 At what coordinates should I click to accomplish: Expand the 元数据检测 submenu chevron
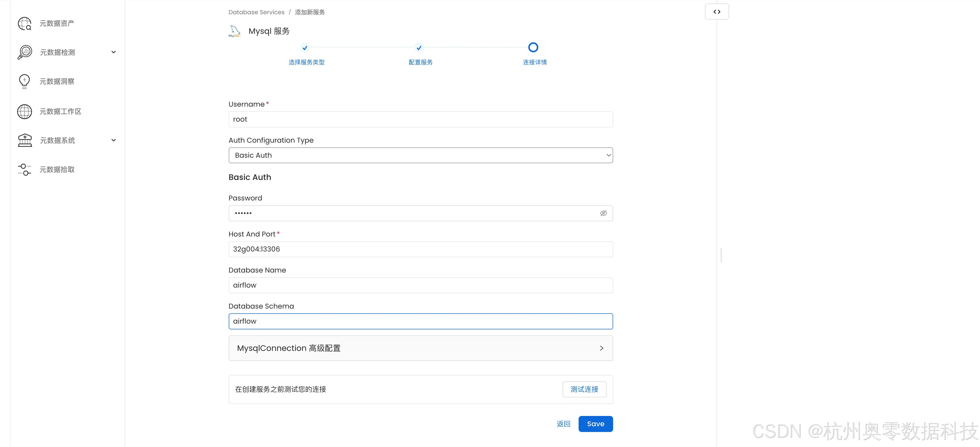click(x=113, y=52)
